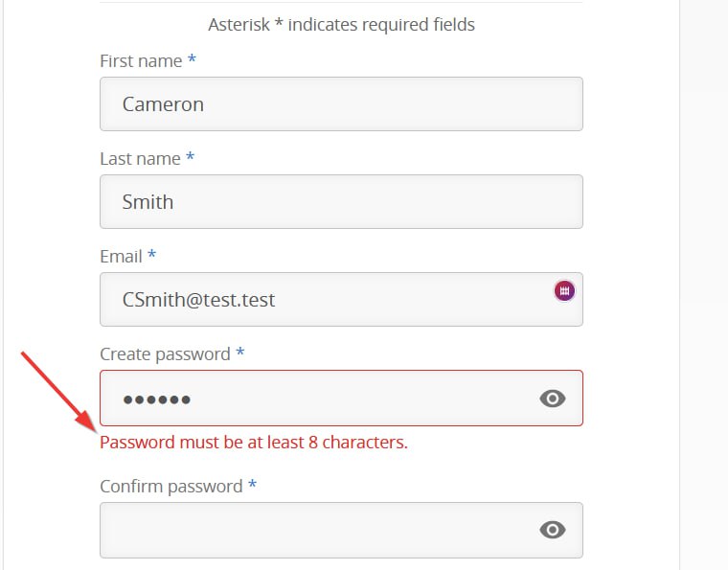Show the Create password field contents

point(553,399)
